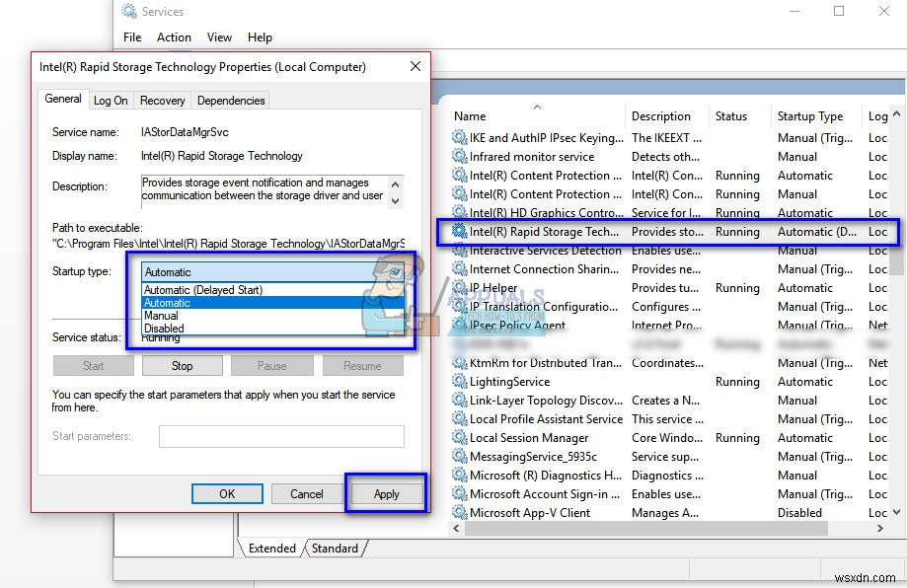Click gear icon of Internet Connection Sharing service
Image resolution: width=907 pixels, height=588 pixels.
[x=459, y=269]
